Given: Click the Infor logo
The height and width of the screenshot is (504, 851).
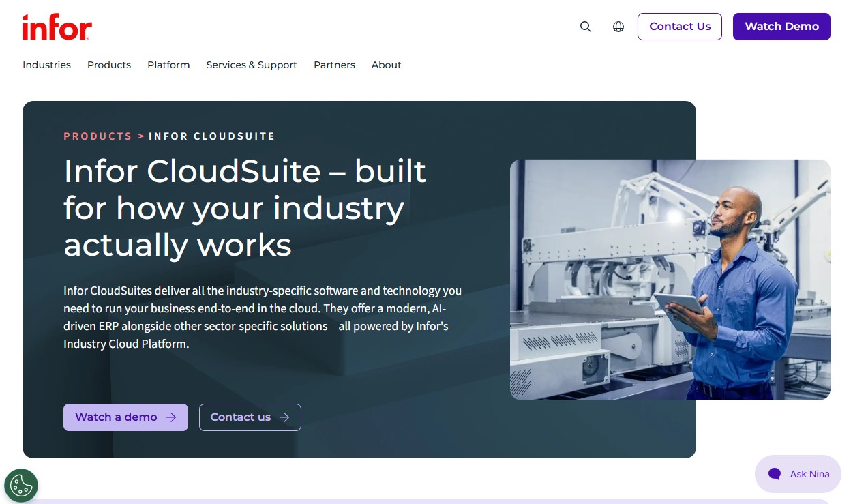Looking at the screenshot, I should point(57,27).
